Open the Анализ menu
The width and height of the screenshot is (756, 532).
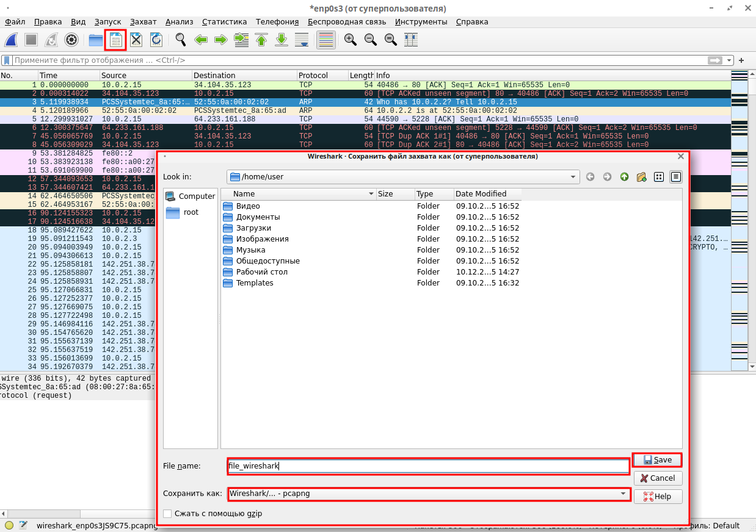point(179,22)
